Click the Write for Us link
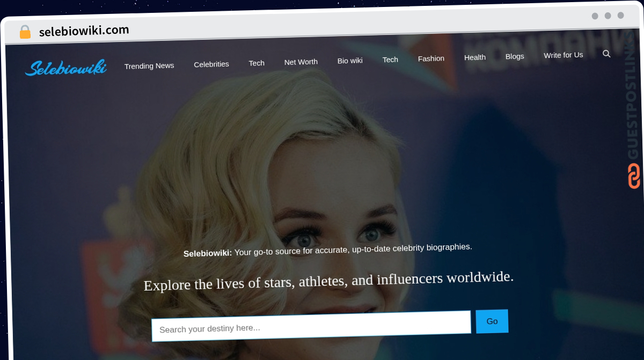Screen dimensions: 644x360 563,55
